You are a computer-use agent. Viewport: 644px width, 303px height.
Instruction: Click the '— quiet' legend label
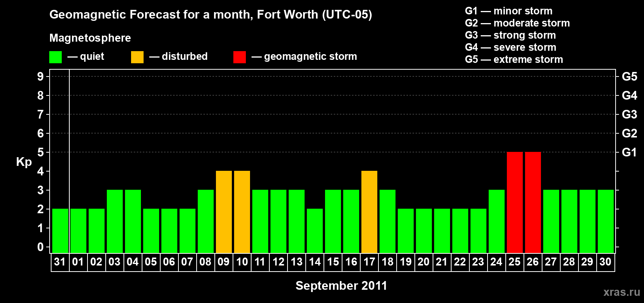(x=86, y=57)
